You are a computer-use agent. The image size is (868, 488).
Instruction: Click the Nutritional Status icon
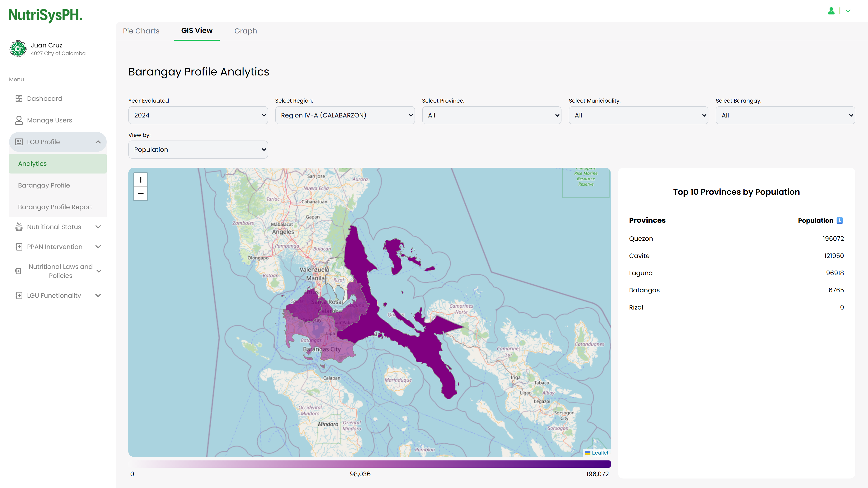click(19, 227)
